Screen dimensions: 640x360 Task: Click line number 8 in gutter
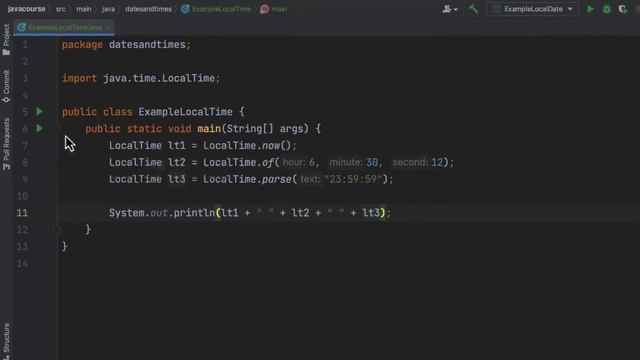pos(25,162)
